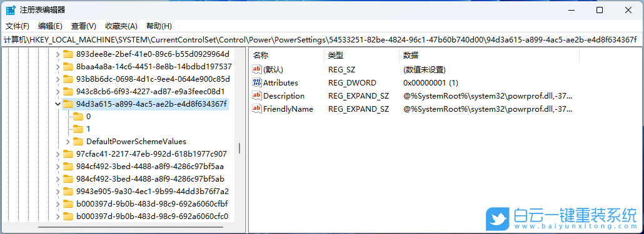
Task: Click folder icon of b000397d...6060cfc0 key
Action: 68,217
